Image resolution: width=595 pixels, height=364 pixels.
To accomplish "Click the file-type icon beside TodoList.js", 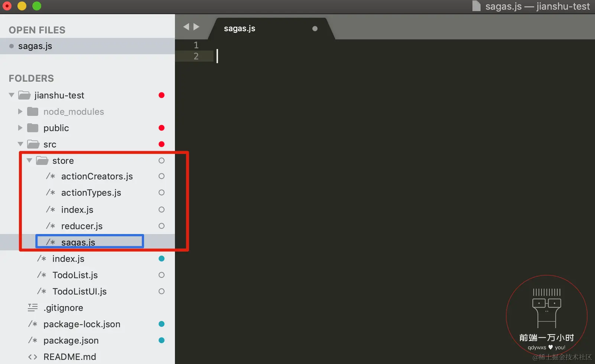I will pos(42,275).
